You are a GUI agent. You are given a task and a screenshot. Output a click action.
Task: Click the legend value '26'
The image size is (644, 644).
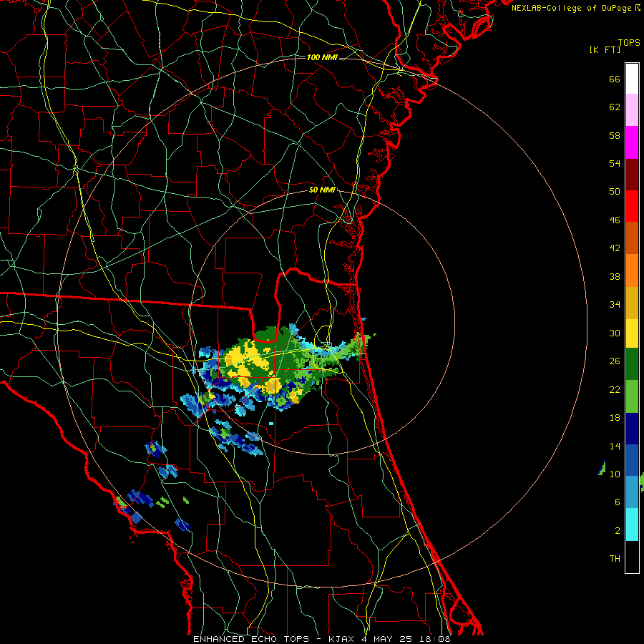click(x=615, y=361)
